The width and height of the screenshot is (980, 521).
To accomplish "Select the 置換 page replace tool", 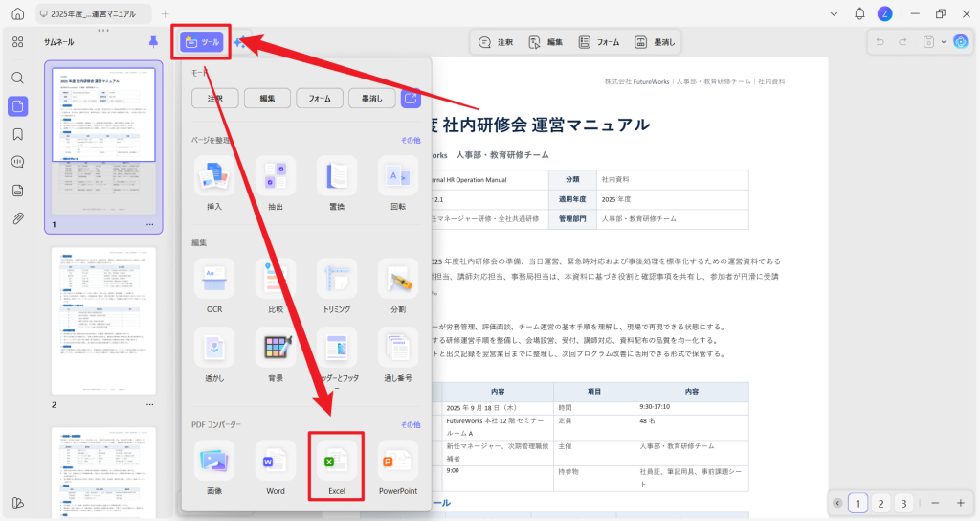I will pyautogui.click(x=337, y=184).
